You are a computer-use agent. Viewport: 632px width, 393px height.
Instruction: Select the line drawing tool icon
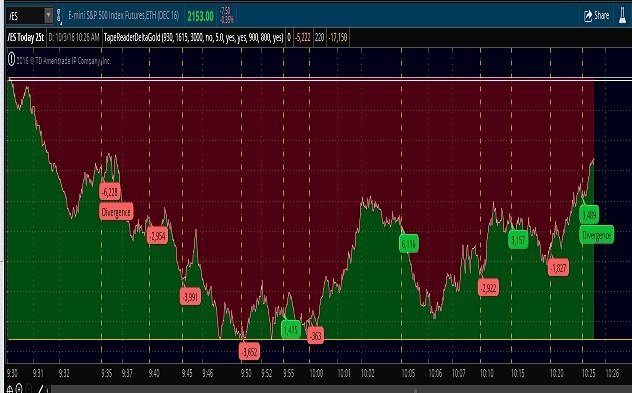40,389
